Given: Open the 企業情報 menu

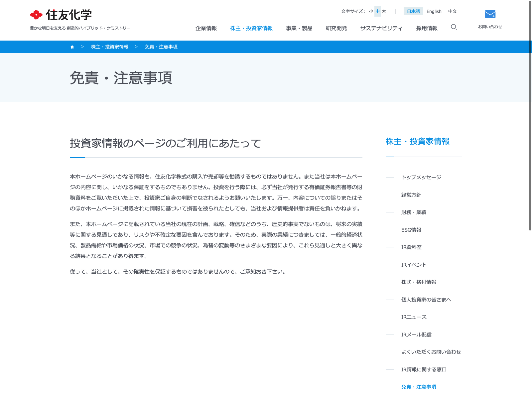Looking at the screenshot, I should 206,28.
